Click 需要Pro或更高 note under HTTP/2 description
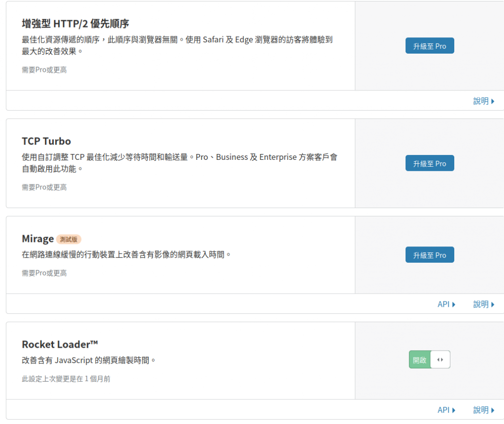 (44, 70)
